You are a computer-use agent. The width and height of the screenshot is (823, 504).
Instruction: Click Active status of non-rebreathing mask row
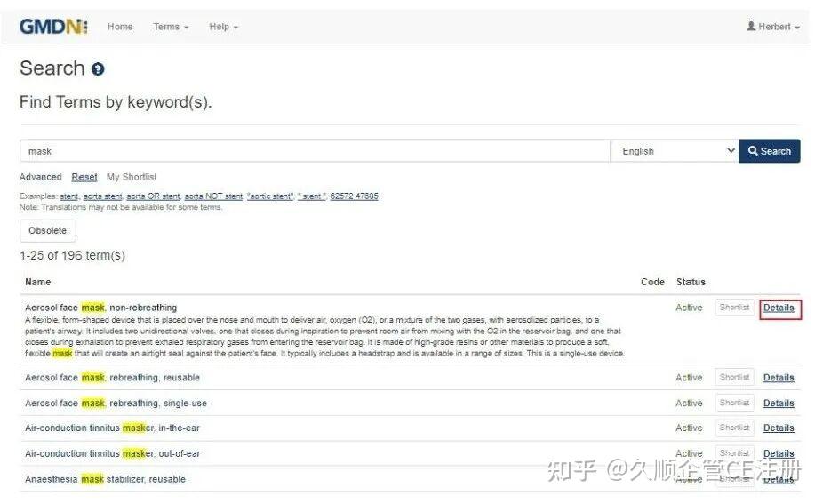coord(689,308)
